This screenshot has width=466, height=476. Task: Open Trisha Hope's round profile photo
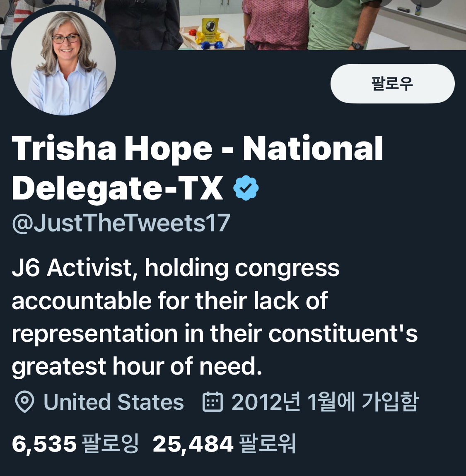click(x=63, y=63)
